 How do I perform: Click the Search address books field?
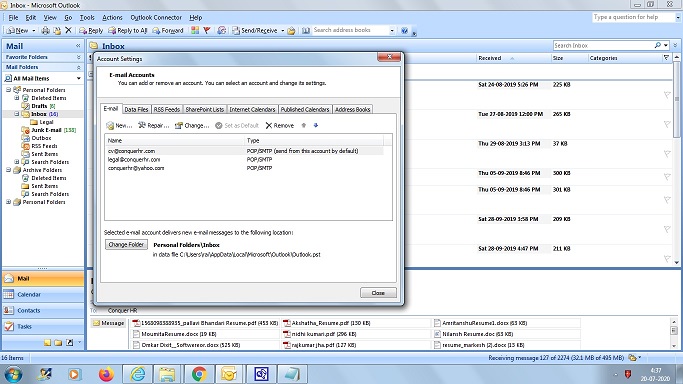[x=350, y=30]
